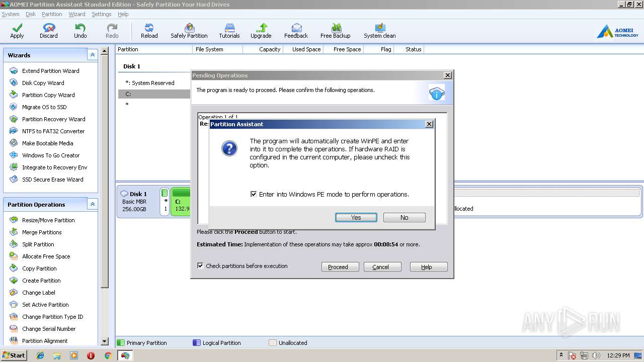Image resolution: width=644 pixels, height=362 pixels.
Task: Open the Tutorials toolbar icon
Action: pos(229,31)
